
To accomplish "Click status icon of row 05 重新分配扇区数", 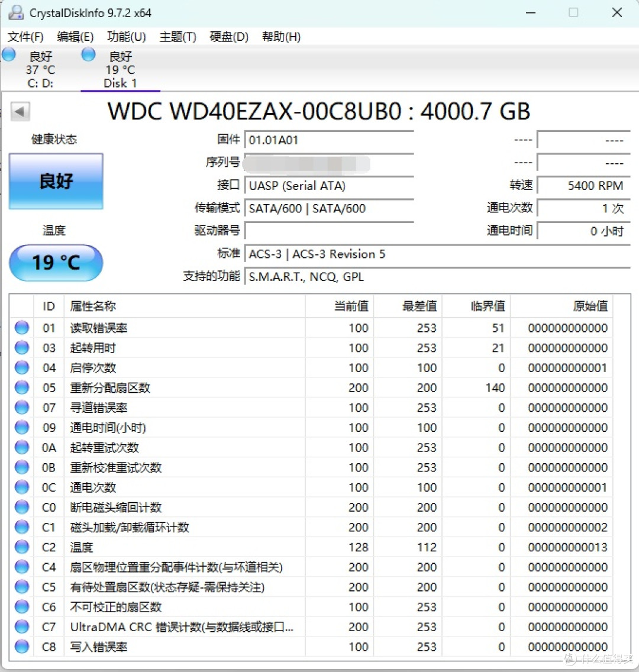I will (22, 387).
